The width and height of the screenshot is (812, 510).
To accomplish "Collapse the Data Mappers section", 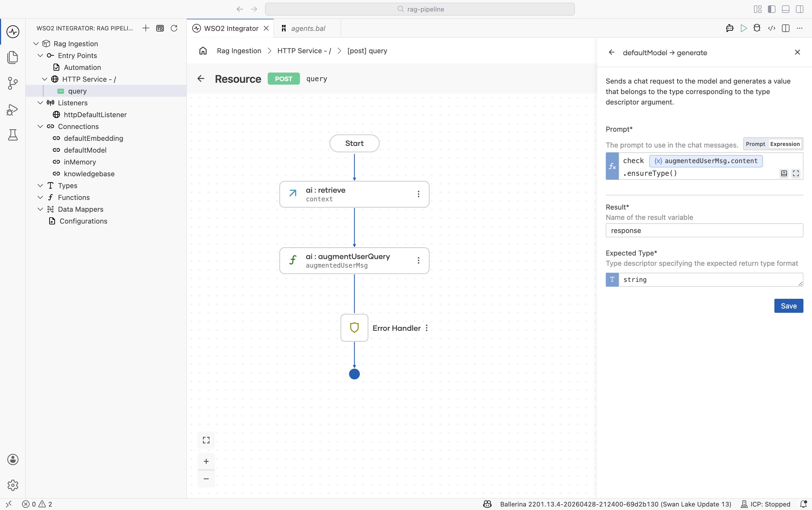I will pyautogui.click(x=41, y=209).
